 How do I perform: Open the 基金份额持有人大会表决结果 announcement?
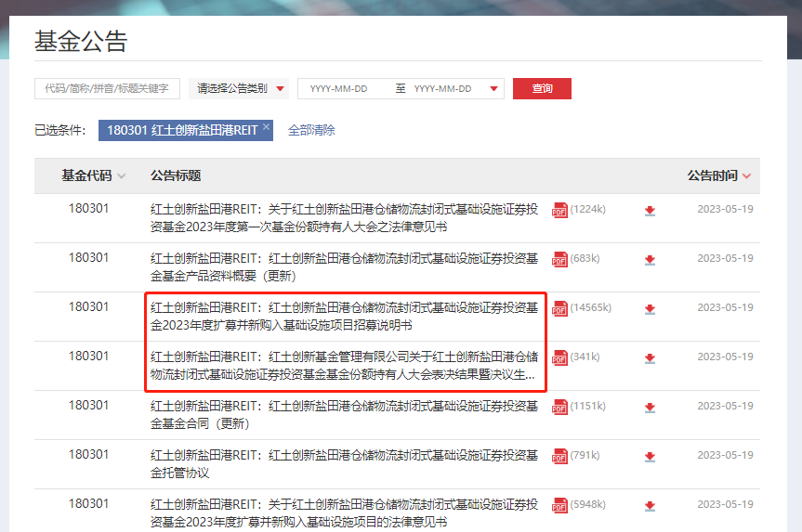coord(344,365)
